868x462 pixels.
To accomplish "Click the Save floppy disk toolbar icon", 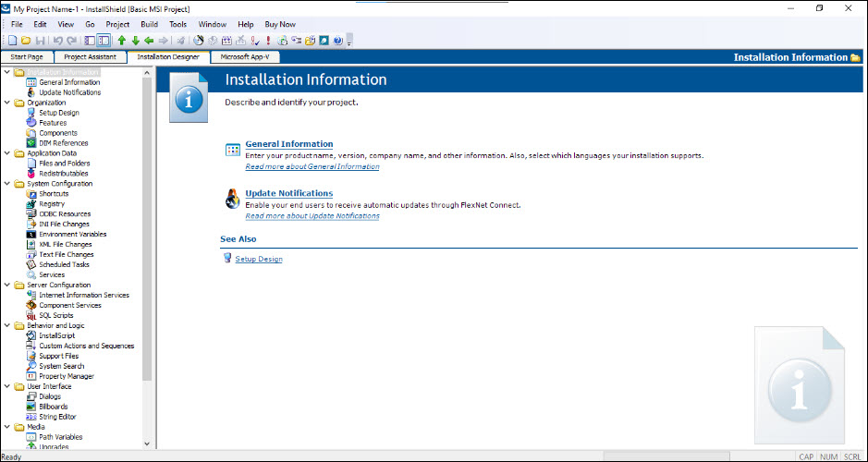I will (40, 41).
